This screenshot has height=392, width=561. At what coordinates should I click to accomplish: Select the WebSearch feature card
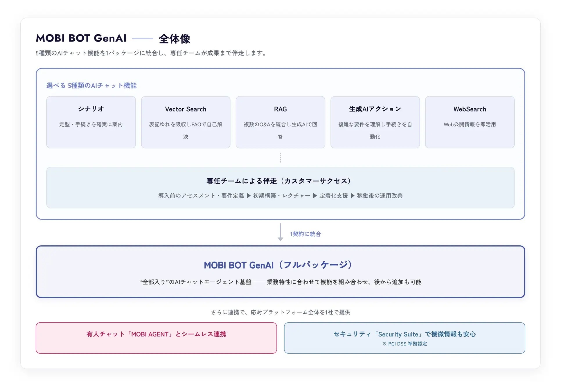pos(470,122)
